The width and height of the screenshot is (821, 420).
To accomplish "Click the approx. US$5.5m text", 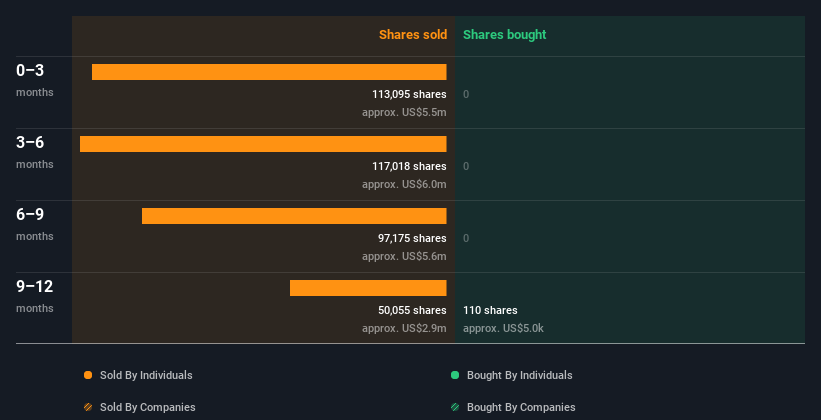I will [x=404, y=113].
